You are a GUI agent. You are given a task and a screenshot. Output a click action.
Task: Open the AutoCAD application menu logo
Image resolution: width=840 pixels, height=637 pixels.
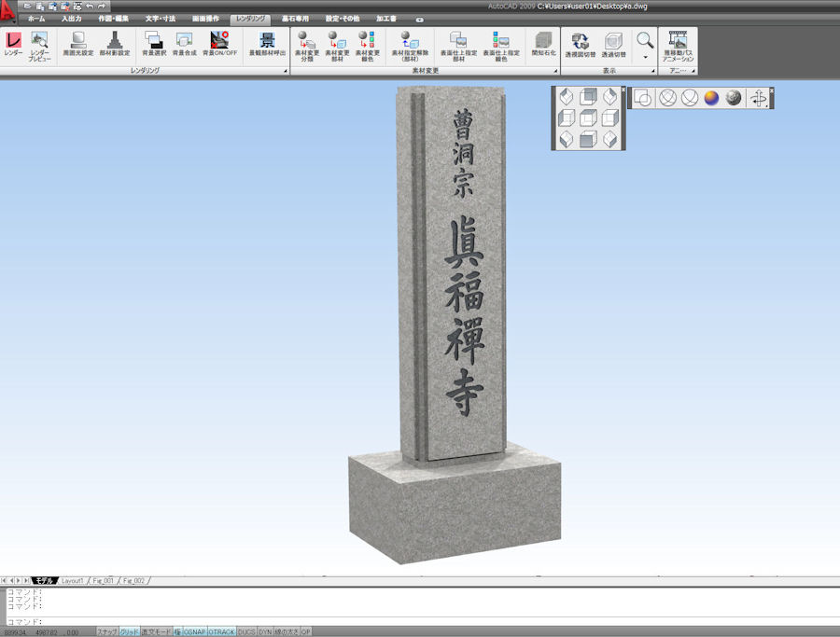[7, 10]
